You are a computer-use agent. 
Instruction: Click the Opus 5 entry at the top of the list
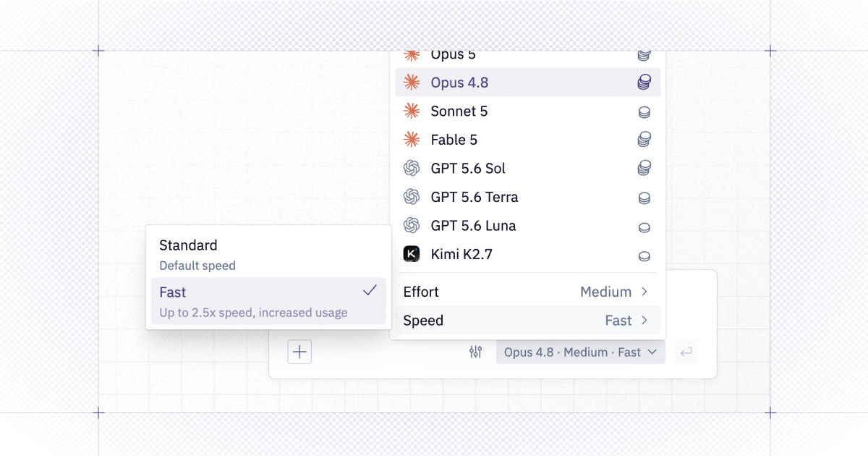(527, 56)
